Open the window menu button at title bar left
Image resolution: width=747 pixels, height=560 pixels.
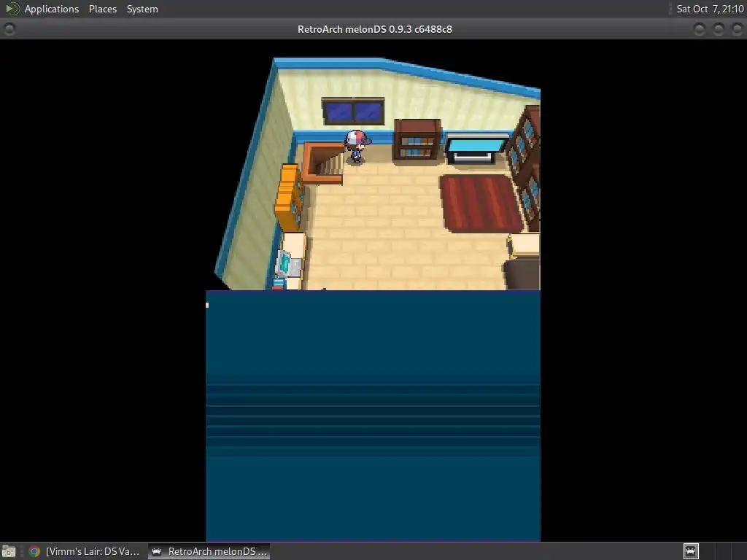(x=9, y=29)
